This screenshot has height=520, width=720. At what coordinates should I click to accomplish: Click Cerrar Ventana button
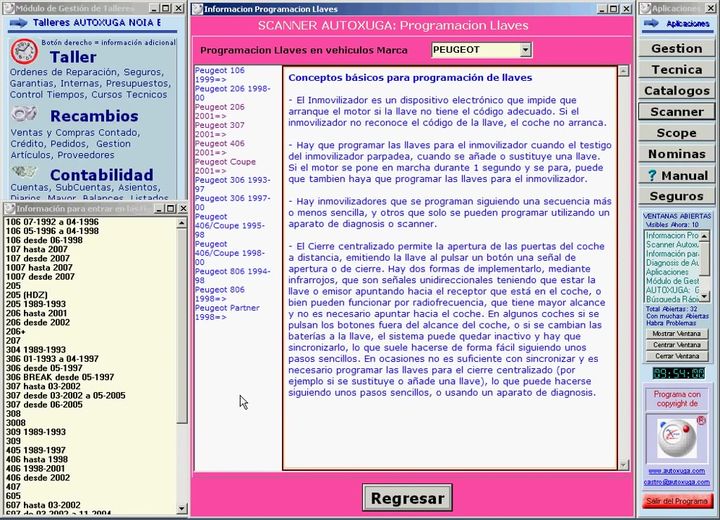click(x=676, y=356)
